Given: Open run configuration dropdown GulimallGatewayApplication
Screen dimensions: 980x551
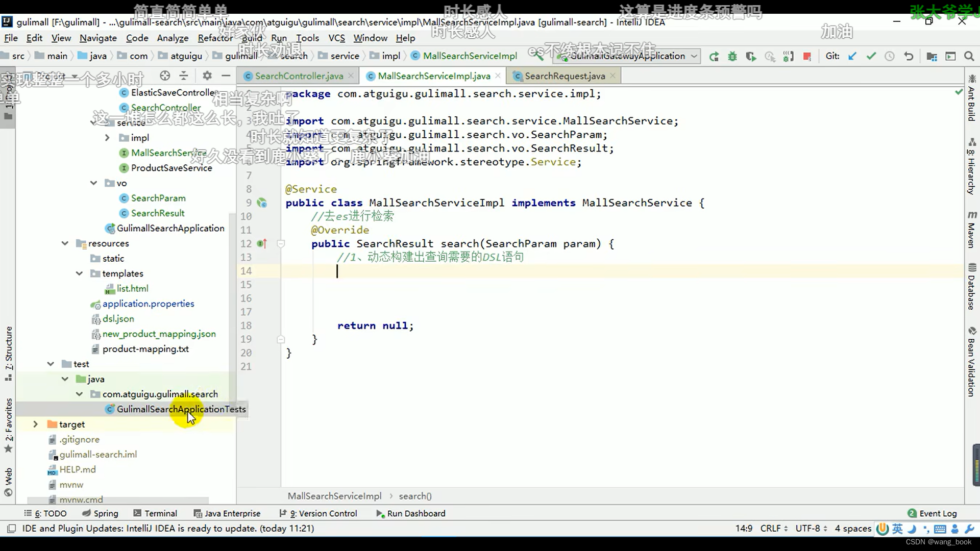Looking at the screenshot, I should click(x=627, y=56).
